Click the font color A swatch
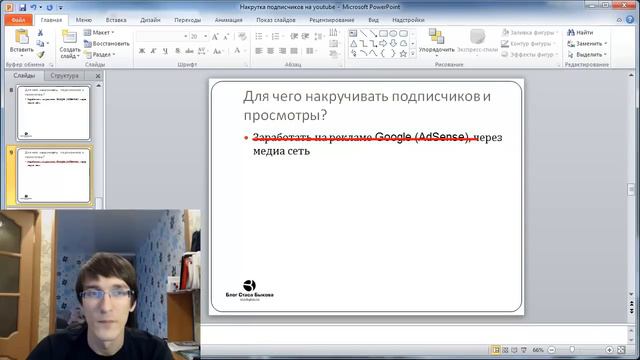Image resolution: width=640 pixels, height=360 pixels. click(237, 51)
